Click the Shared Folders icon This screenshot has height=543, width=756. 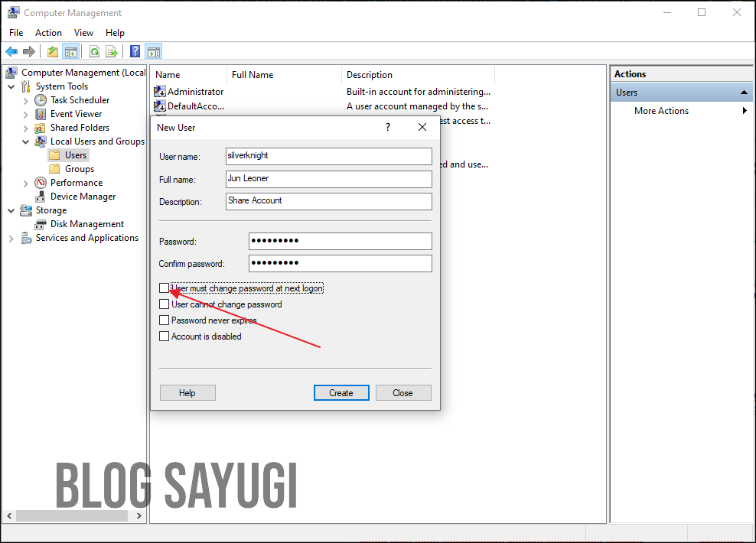click(x=41, y=128)
